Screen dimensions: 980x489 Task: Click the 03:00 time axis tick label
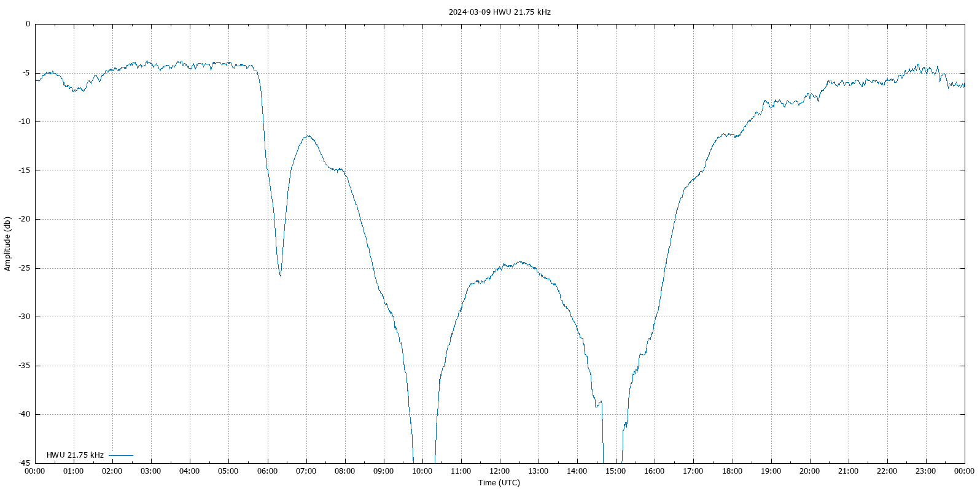[151, 471]
